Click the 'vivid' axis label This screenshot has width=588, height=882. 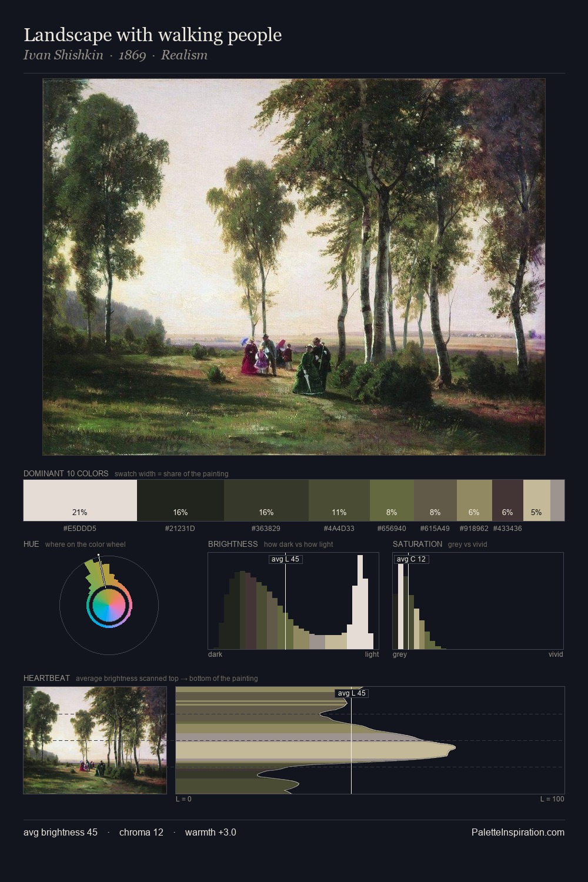click(556, 654)
